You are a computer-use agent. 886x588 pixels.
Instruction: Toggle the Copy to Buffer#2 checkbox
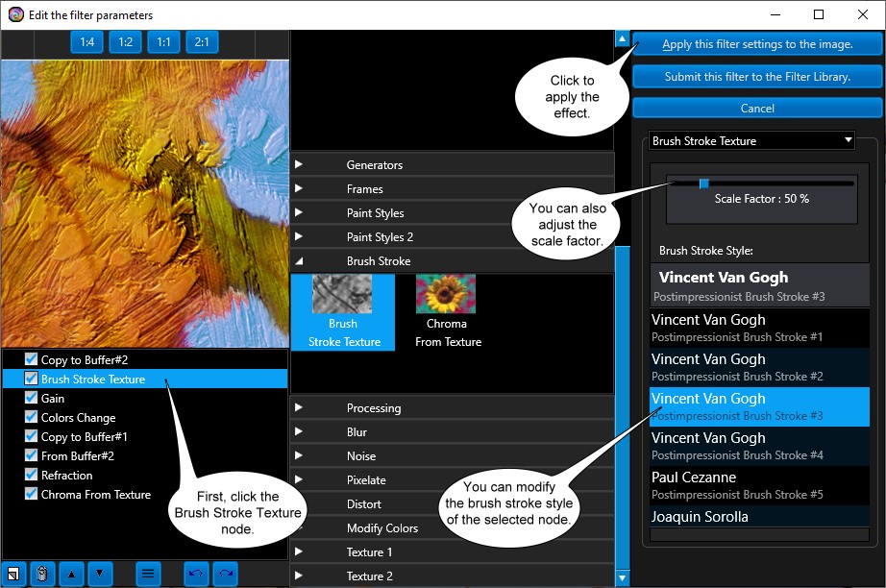[31, 359]
